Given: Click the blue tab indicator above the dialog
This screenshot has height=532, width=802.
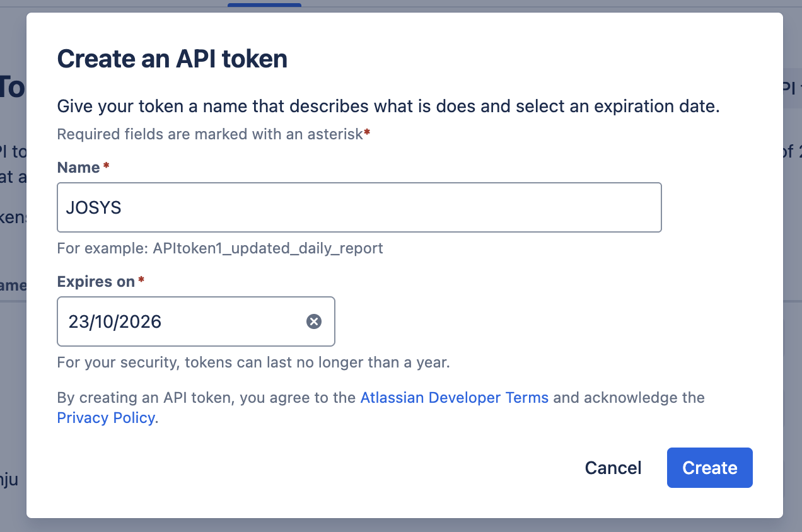Looking at the screenshot, I should click(264, 4).
